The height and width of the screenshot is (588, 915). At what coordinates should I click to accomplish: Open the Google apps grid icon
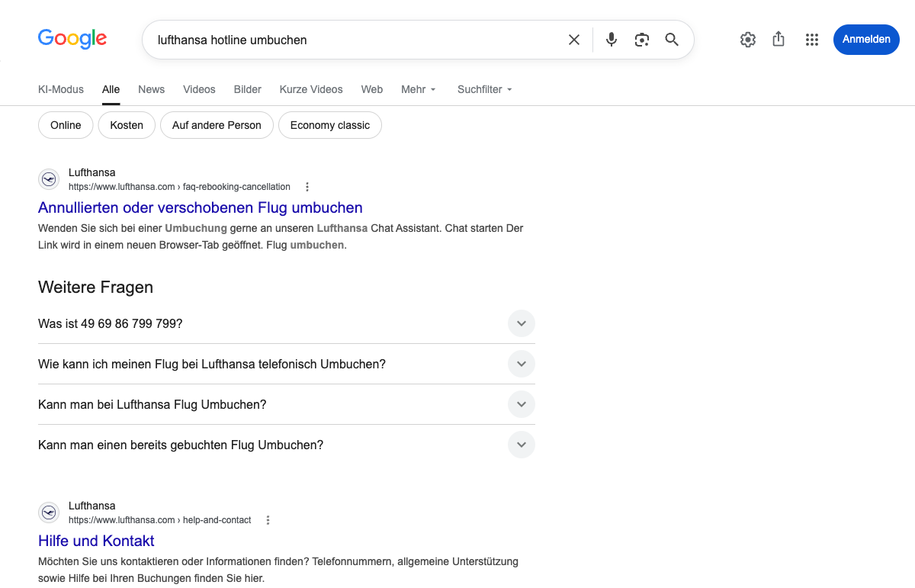(x=812, y=40)
